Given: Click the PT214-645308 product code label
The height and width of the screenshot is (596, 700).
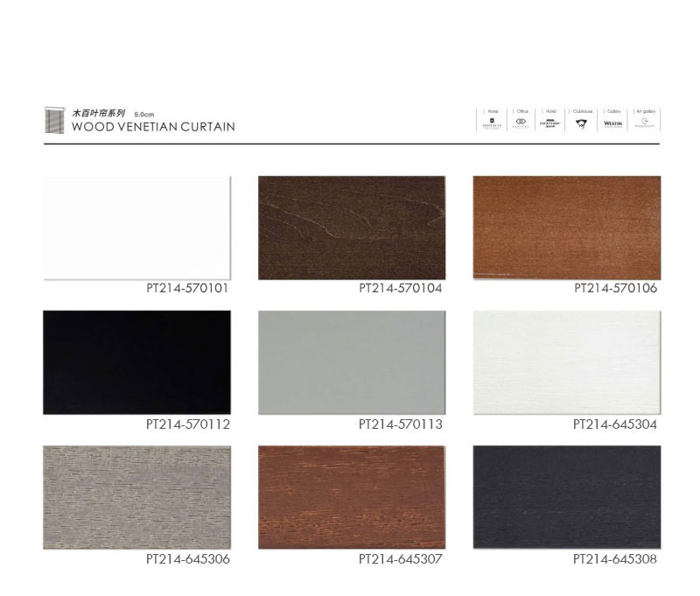Looking at the screenshot, I should click(615, 558).
